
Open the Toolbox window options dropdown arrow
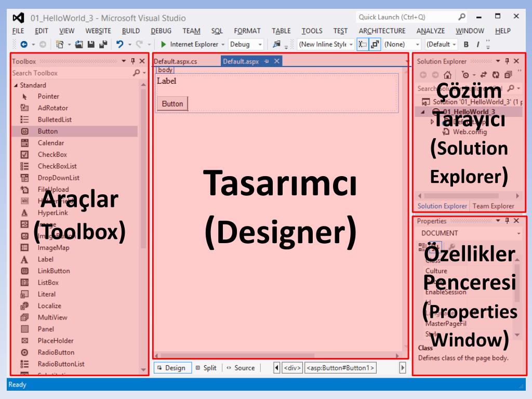tap(124, 61)
